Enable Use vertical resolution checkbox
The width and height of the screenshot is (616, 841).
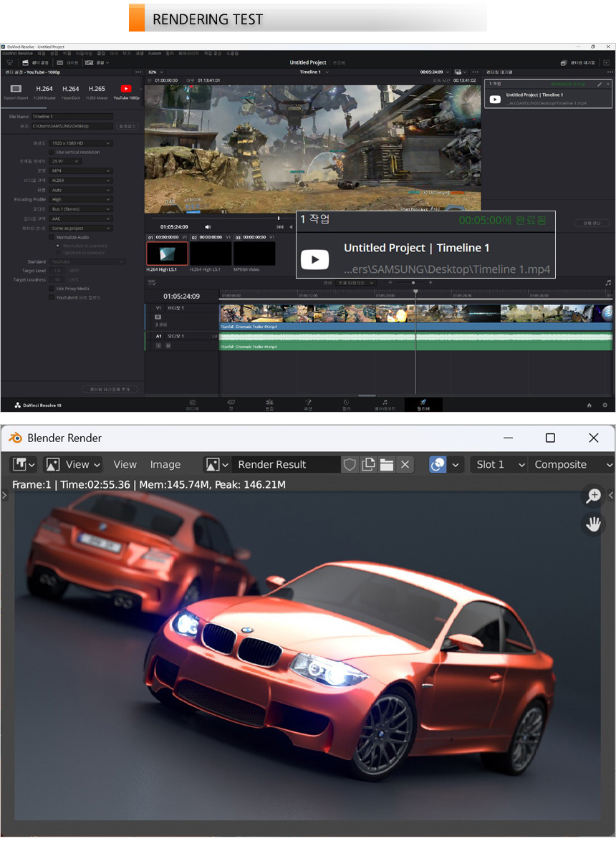[x=52, y=152]
